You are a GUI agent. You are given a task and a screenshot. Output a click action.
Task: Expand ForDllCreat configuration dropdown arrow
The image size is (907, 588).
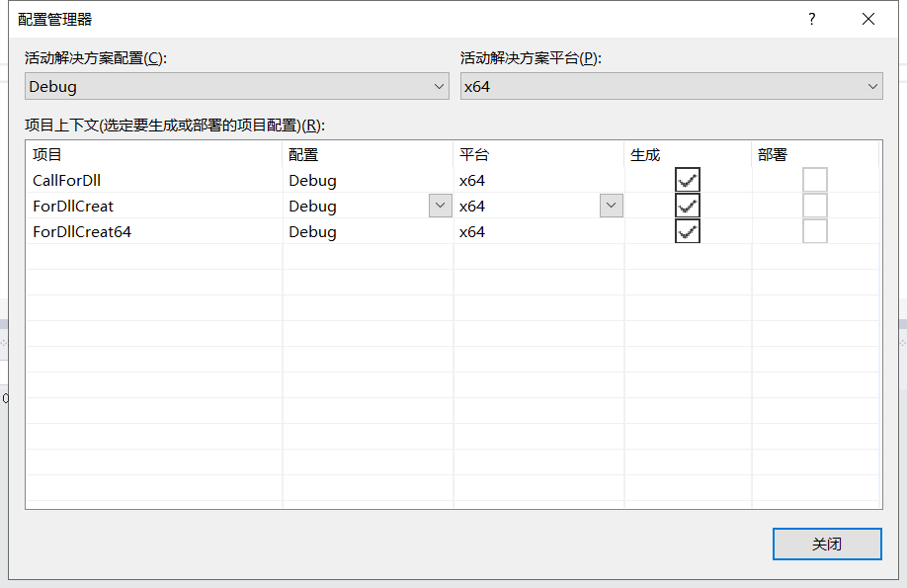440,206
